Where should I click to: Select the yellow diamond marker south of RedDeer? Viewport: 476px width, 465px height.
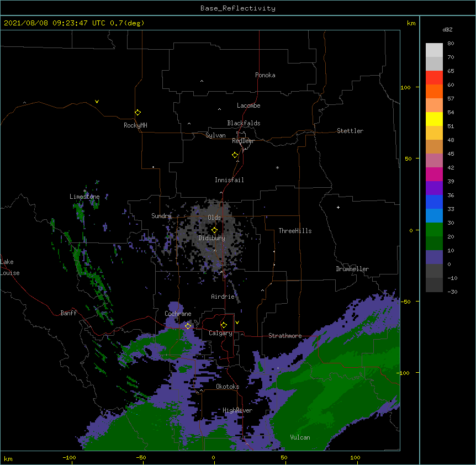(235, 155)
